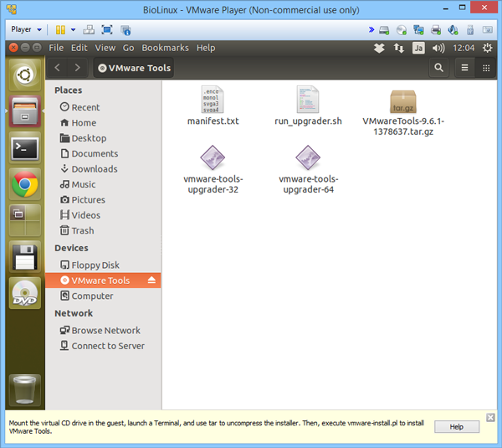Select the VMwareTools-9.6.1-1378637.tar.gz archive
Screen dimensions: 502x448
[403, 113]
